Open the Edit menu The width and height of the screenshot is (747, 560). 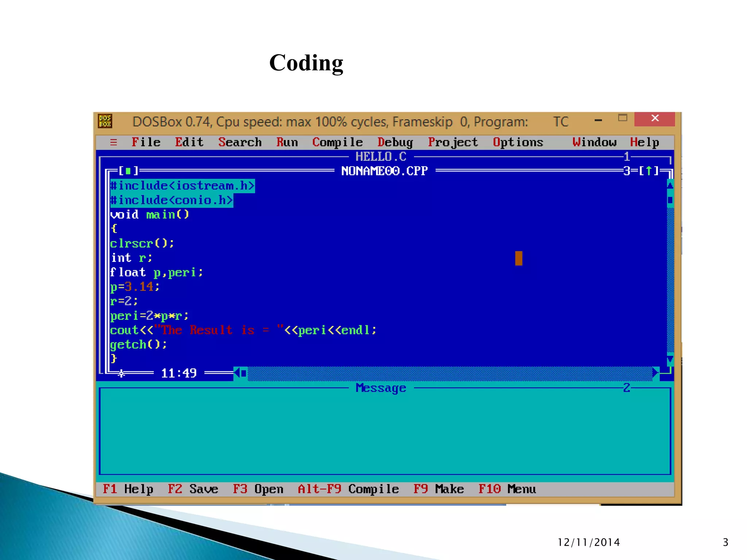[189, 142]
